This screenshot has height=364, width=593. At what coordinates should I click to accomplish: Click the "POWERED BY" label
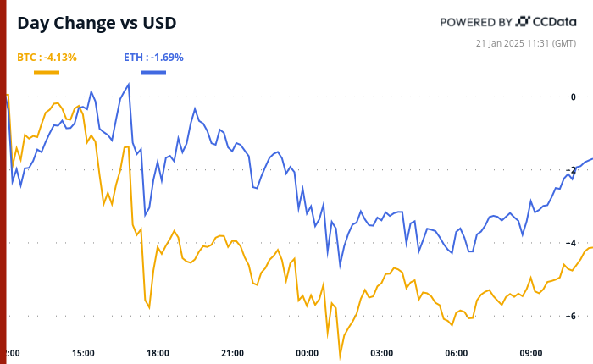pyautogui.click(x=477, y=22)
